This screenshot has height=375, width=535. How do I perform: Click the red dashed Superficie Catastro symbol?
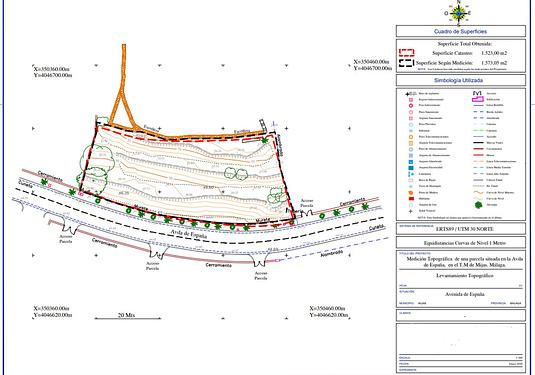pos(406,53)
